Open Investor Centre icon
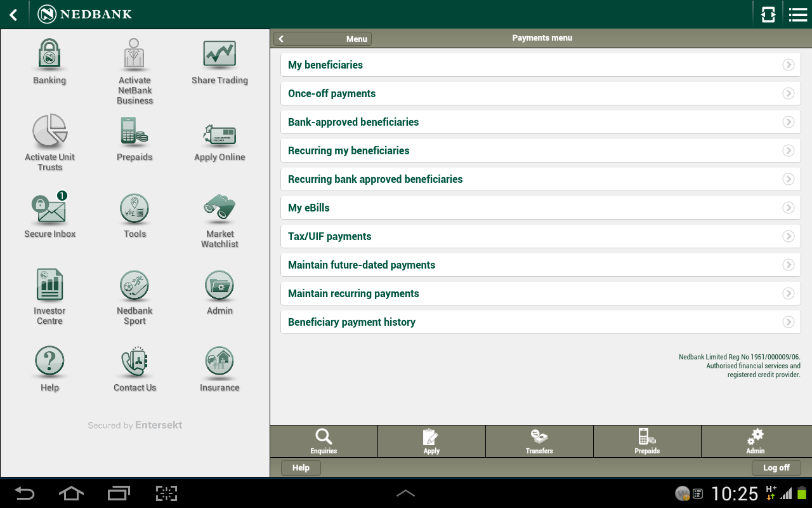The width and height of the screenshot is (812, 508). coord(49,285)
